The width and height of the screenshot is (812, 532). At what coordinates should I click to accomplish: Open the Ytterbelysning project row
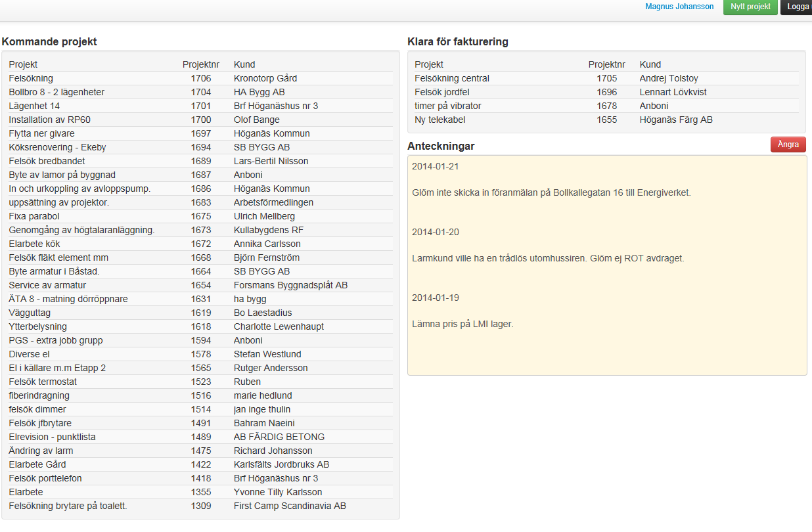tap(37, 326)
